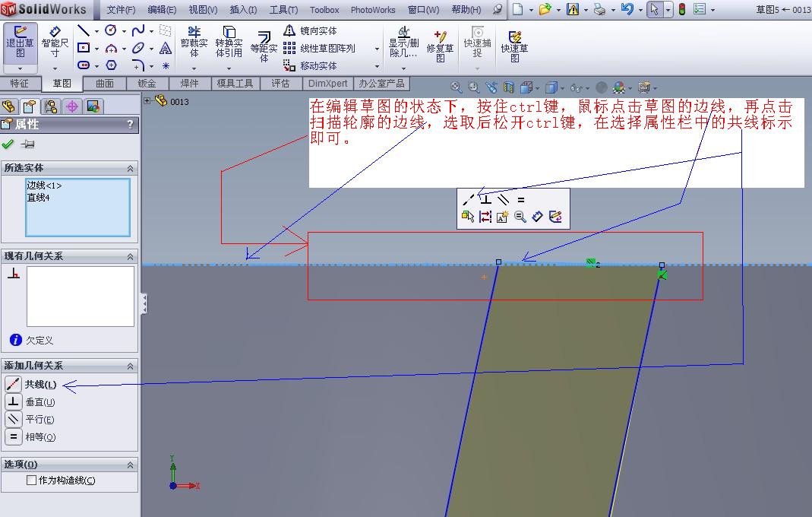The height and width of the screenshot is (517, 812).
Task: Open the Line tool dropdown arrow
Action: pyautogui.click(x=96, y=32)
